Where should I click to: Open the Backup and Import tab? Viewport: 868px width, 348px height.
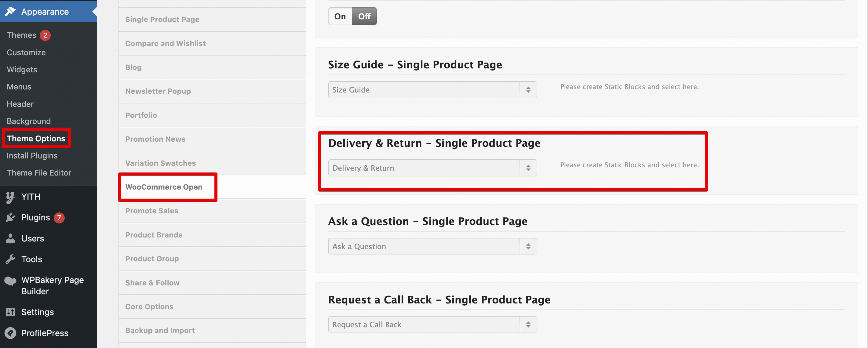(x=212, y=331)
